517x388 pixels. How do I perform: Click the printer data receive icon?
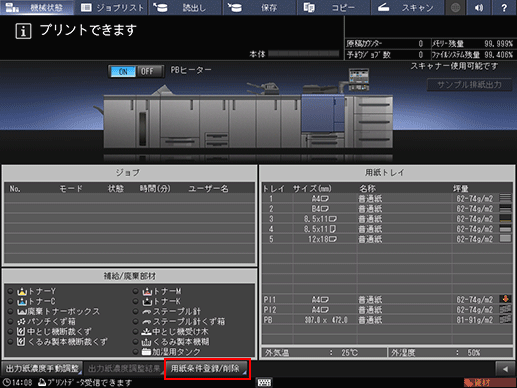point(42,382)
